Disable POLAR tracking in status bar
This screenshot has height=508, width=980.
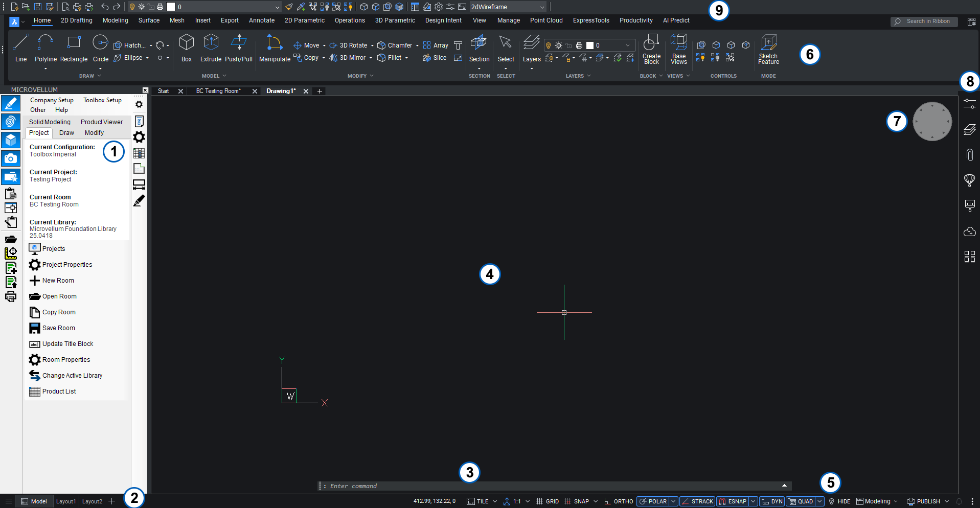653,501
